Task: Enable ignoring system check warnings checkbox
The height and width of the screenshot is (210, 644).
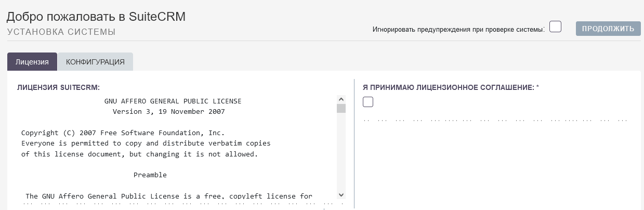Action: point(556,27)
